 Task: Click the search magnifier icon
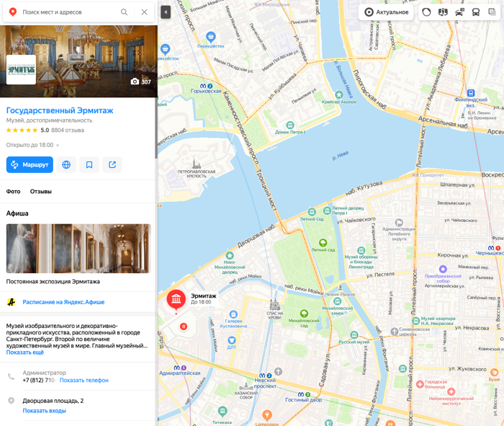(x=124, y=12)
